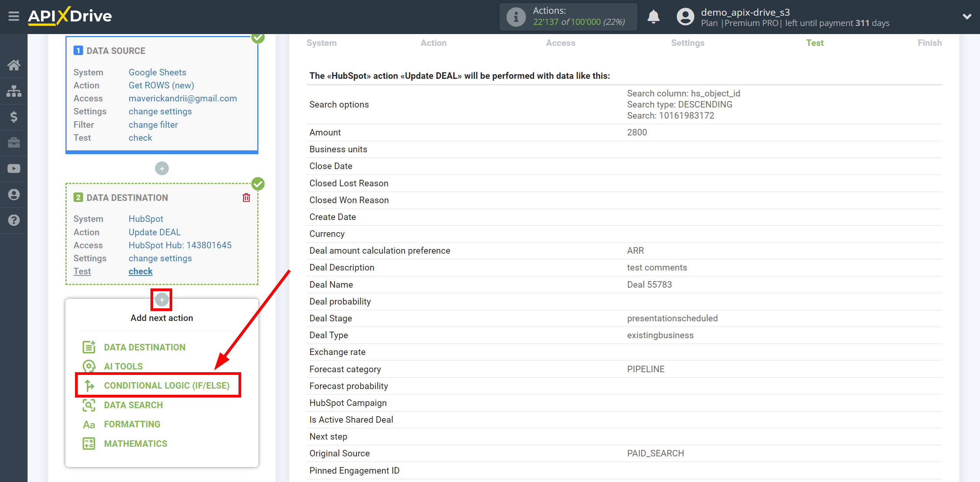Click Deal Name value Deal 55783

pyautogui.click(x=649, y=285)
